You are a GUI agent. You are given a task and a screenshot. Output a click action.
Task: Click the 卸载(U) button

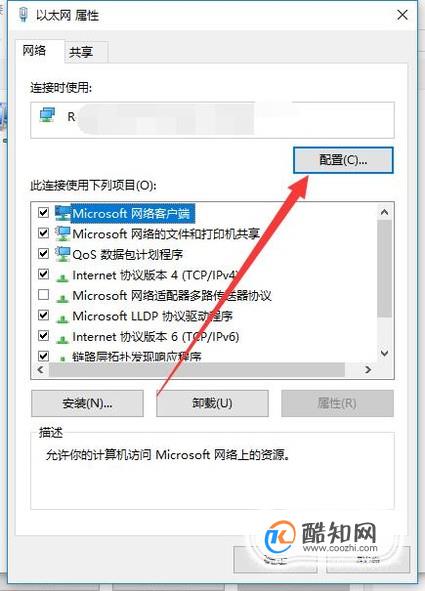[x=212, y=403]
